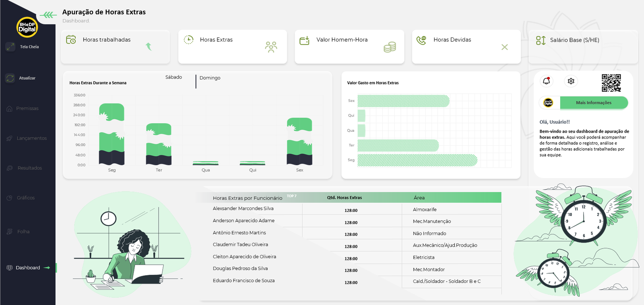Switch chart to Sábado tab
This screenshot has width=644, height=305.
[x=173, y=77]
